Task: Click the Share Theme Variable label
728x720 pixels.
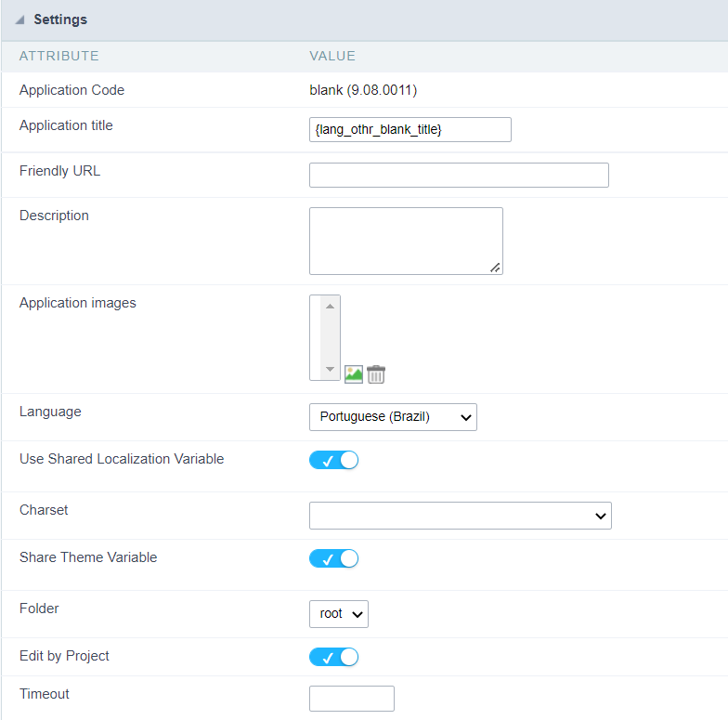Action: point(88,557)
